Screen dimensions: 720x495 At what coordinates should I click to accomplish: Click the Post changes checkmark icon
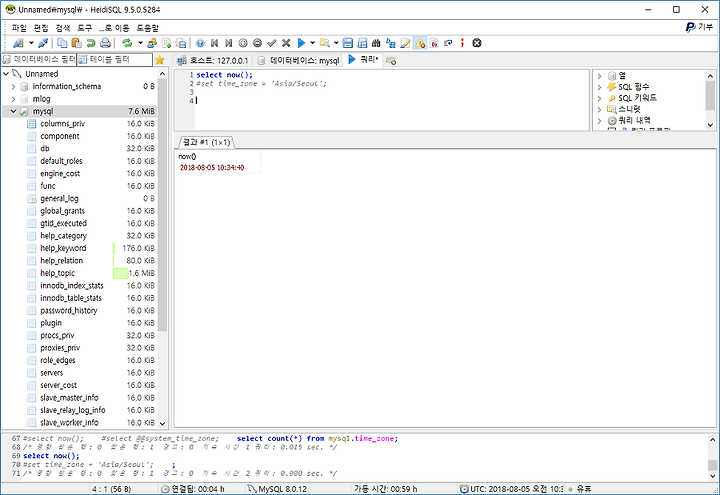271,43
